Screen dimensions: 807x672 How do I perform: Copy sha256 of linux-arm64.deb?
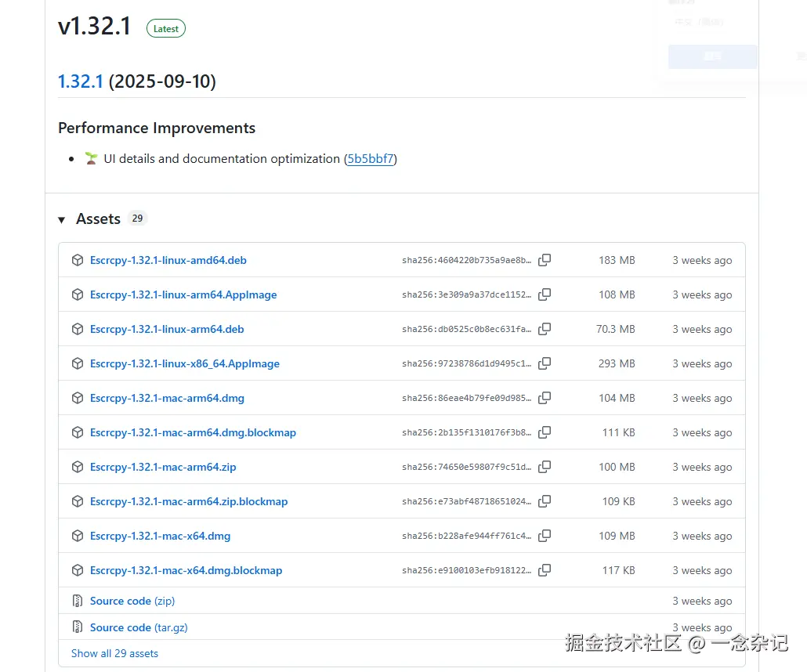tap(545, 329)
